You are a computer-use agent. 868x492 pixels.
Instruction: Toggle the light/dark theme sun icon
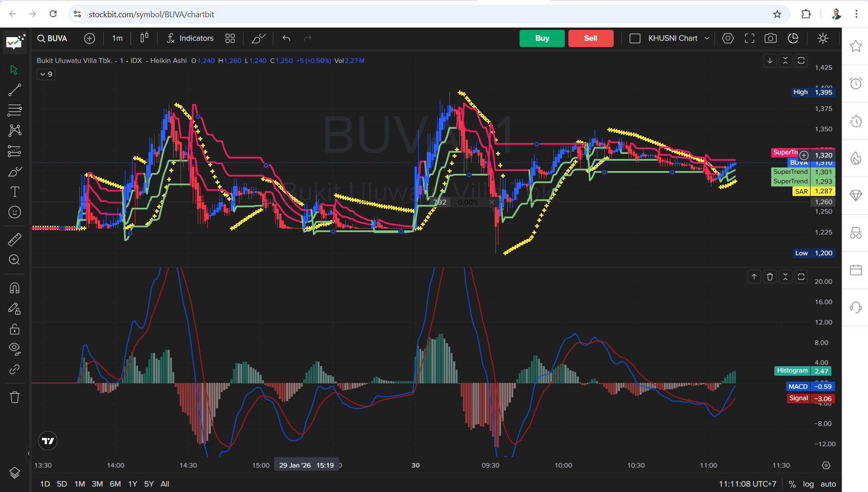click(823, 38)
